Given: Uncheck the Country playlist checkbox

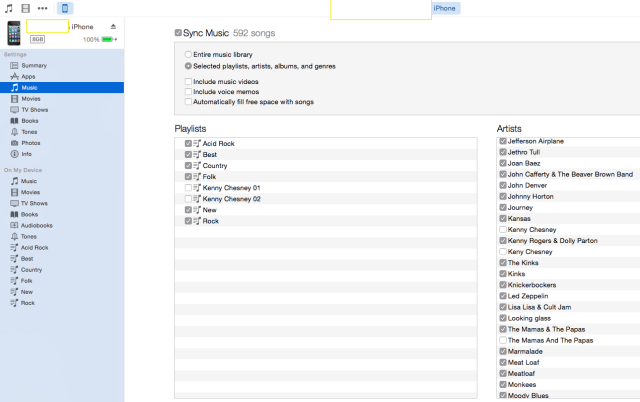Looking at the screenshot, I should 188,165.
